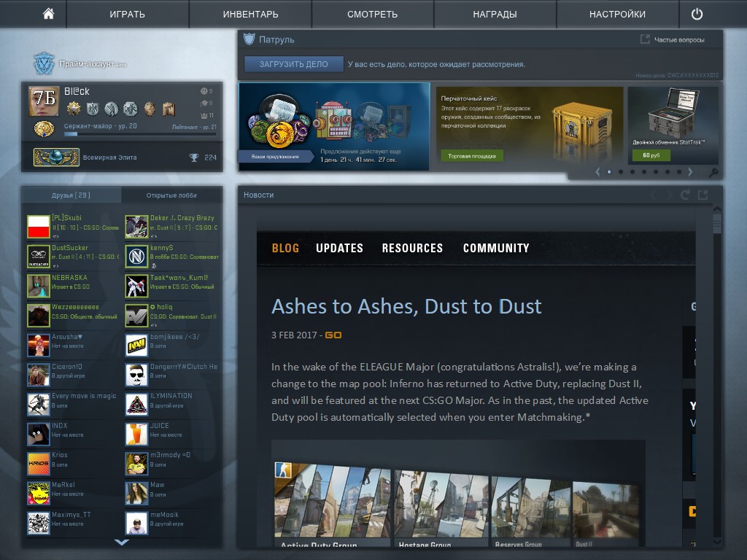Open [PL]Skubi friend avatar
747x560 pixels.
(x=39, y=227)
